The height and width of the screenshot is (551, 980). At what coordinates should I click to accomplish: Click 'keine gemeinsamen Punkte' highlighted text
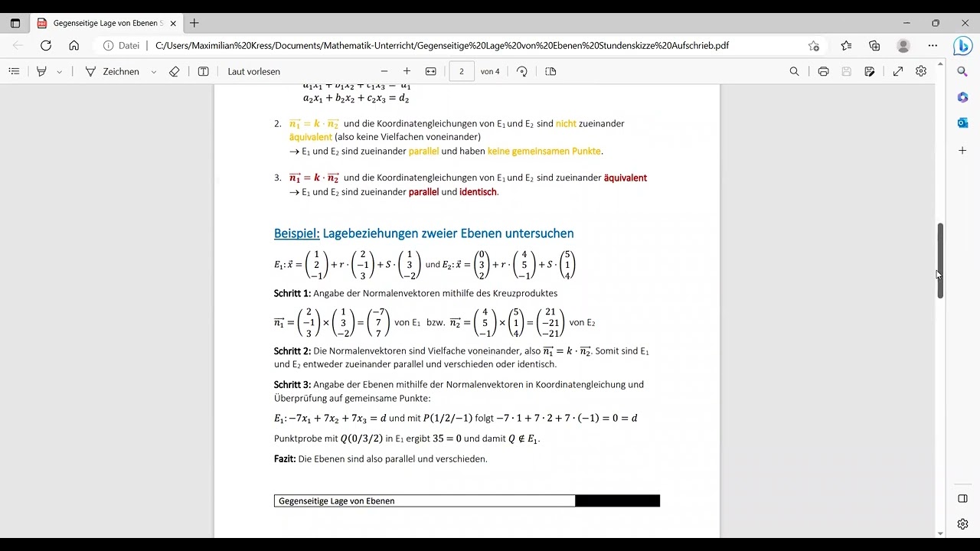point(544,152)
